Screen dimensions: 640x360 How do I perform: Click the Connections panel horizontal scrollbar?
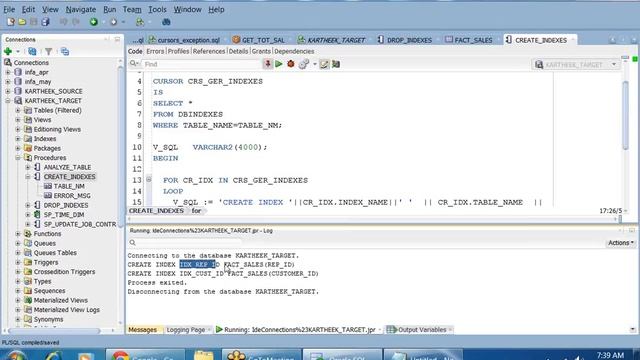(x=54, y=331)
